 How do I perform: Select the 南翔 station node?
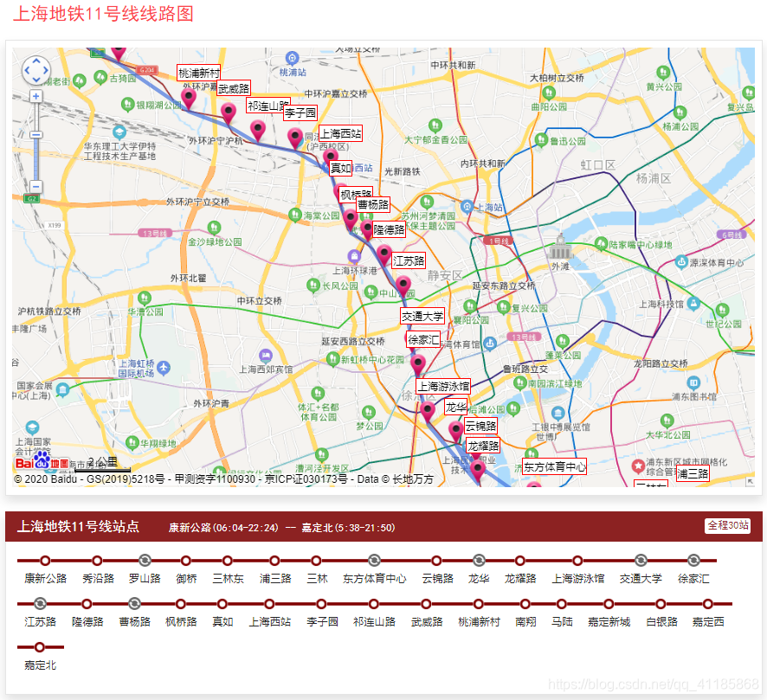(x=525, y=604)
